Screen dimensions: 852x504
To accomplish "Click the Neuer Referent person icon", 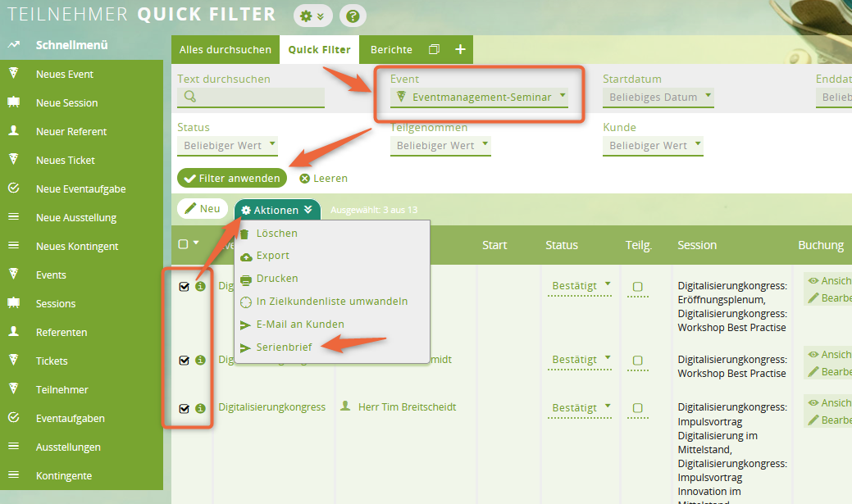I will (14, 131).
